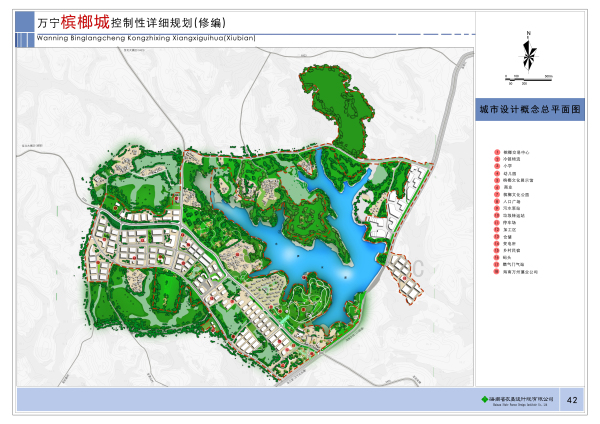Click the design institute name in footer
Screen dimensions: 600x424
point(518,400)
